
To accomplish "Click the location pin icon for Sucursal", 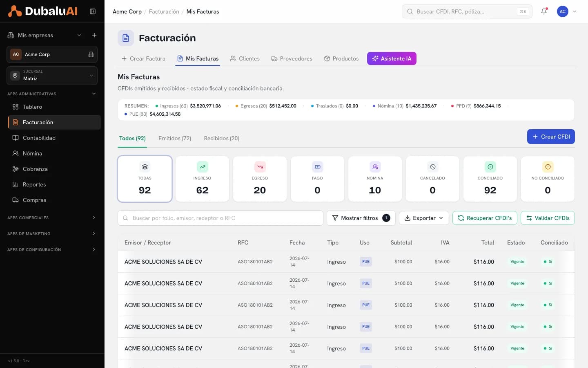I will point(16,76).
